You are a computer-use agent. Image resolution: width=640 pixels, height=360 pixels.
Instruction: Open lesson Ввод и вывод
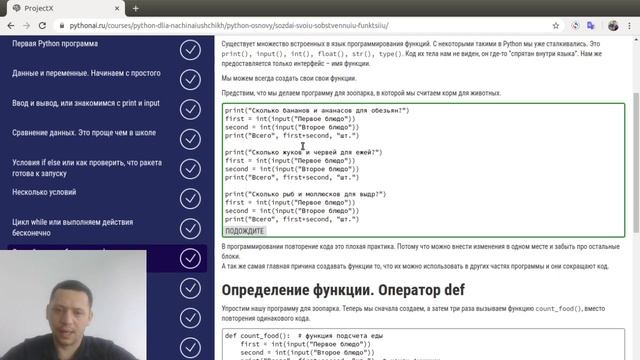pos(86,103)
